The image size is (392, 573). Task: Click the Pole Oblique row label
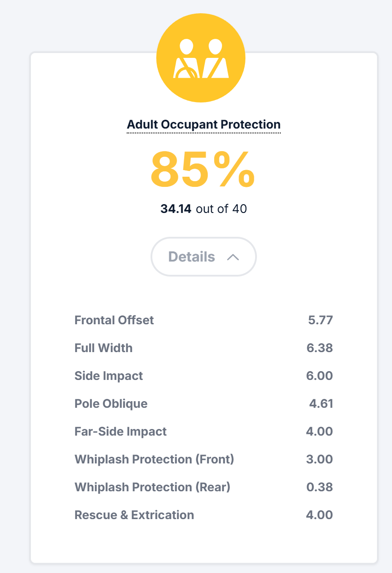click(x=111, y=403)
